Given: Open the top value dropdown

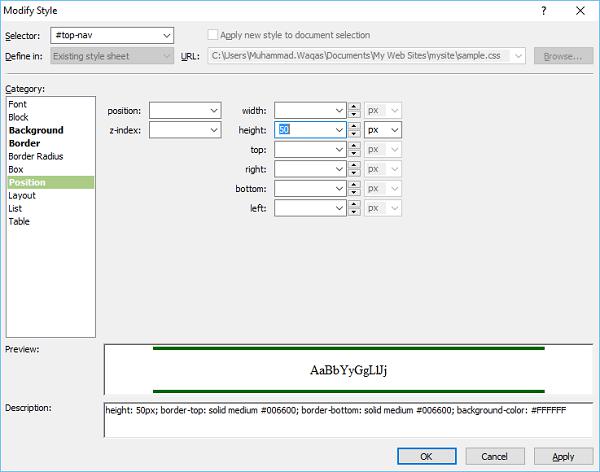Looking at the screenshot, I should pos(339,150).
